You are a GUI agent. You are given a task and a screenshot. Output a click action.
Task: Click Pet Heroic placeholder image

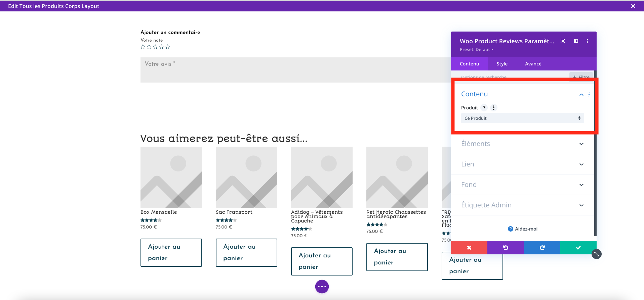click(x=397, y=177)
